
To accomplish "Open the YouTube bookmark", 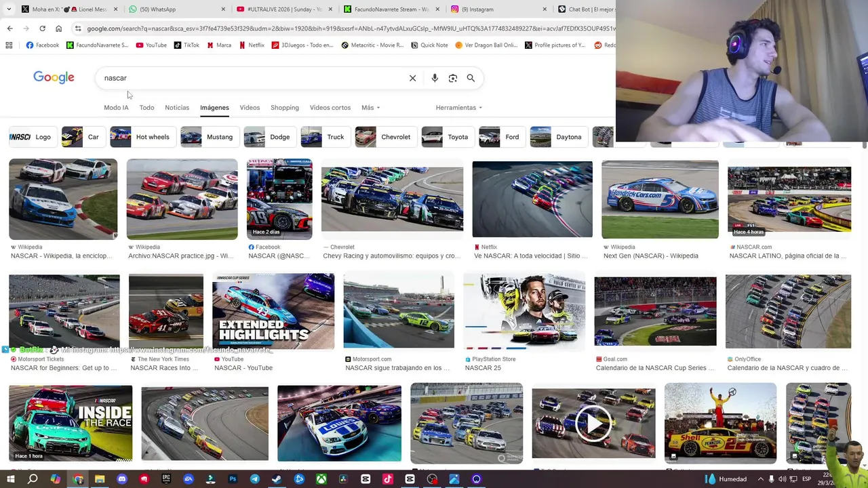I will pos(151,45).
